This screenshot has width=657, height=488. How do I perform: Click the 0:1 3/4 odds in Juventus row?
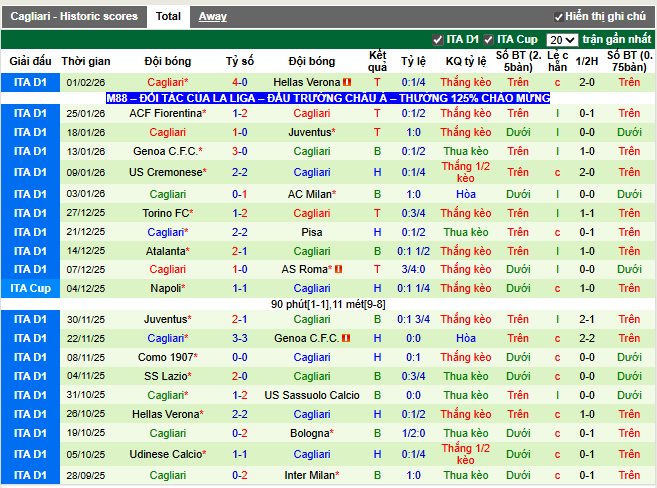tap(413, 319)
